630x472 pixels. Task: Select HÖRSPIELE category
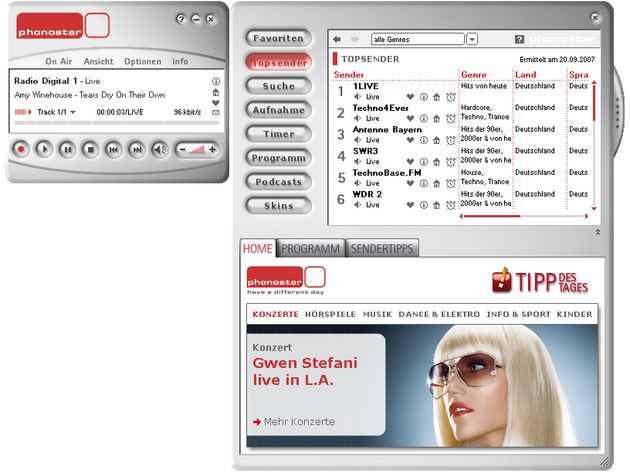(x=330, y=315)
